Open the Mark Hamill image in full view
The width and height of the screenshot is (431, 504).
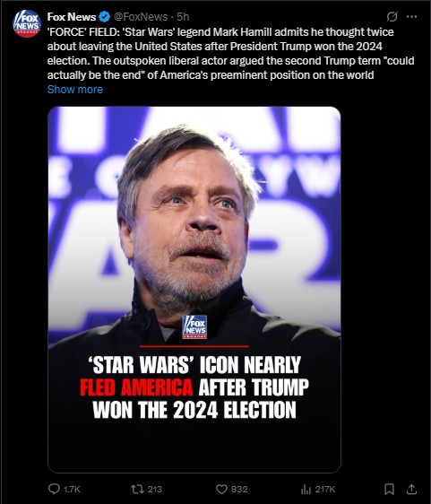(194, 290)
